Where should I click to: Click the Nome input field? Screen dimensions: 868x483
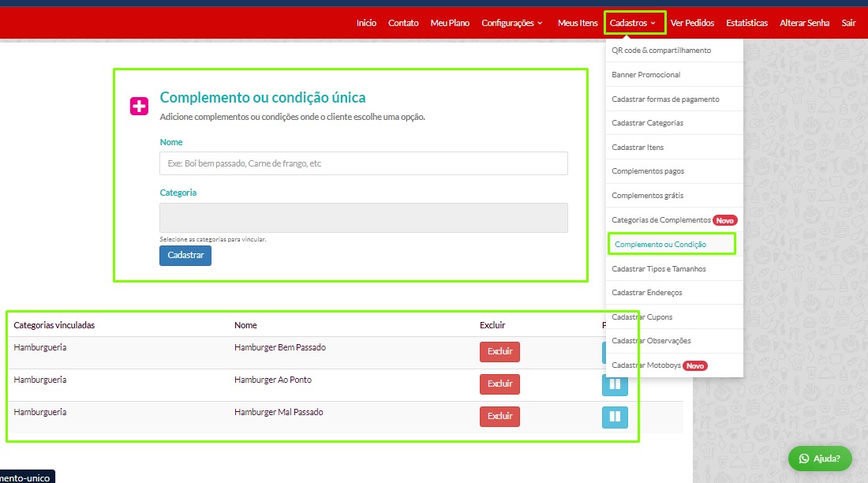(363, 163)
